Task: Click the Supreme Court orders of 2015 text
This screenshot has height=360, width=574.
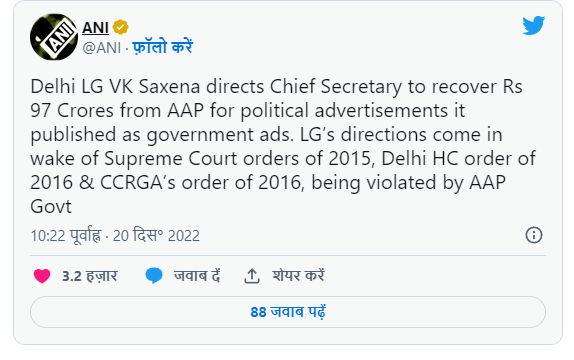Action: tap(238, 159)
